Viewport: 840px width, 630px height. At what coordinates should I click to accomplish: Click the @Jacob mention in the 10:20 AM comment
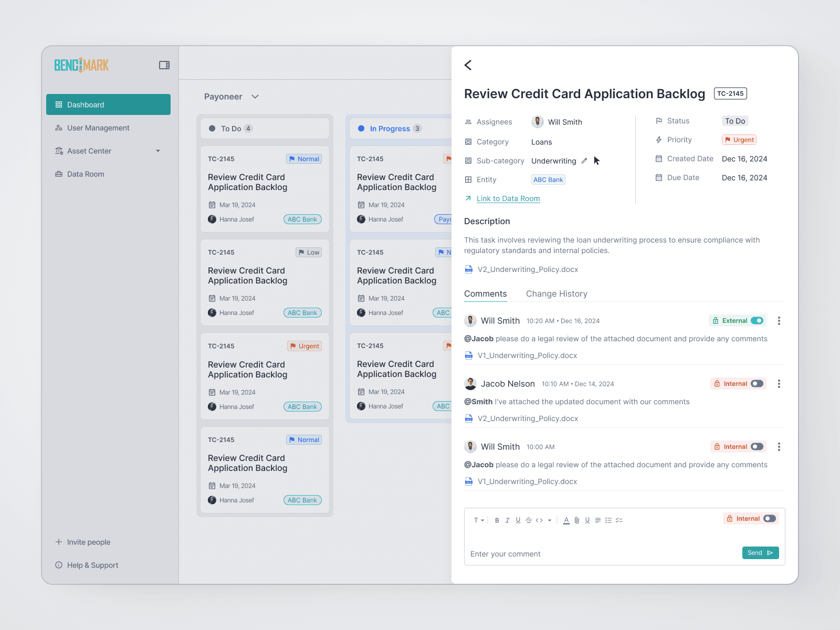pos(479,339)
